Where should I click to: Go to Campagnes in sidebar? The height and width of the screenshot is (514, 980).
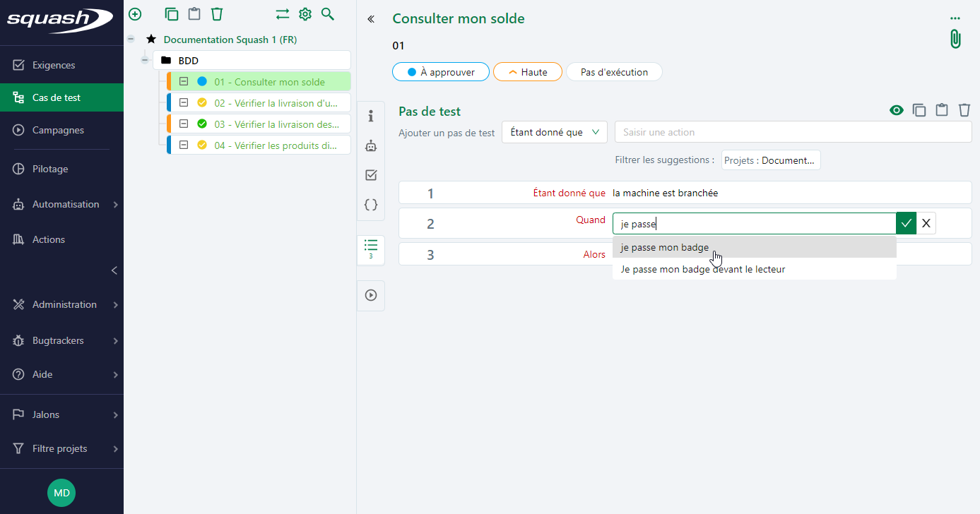pos(58,130)
